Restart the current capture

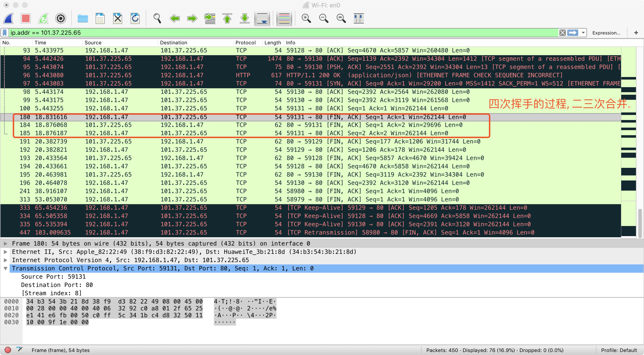coord(43,18)
